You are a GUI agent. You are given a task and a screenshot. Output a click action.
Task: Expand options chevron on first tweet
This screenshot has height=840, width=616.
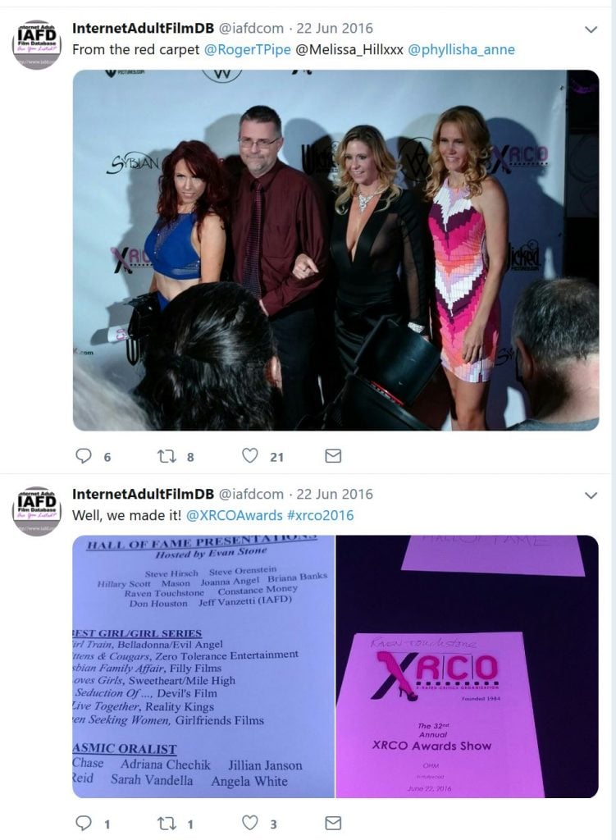tap(591, 30)
